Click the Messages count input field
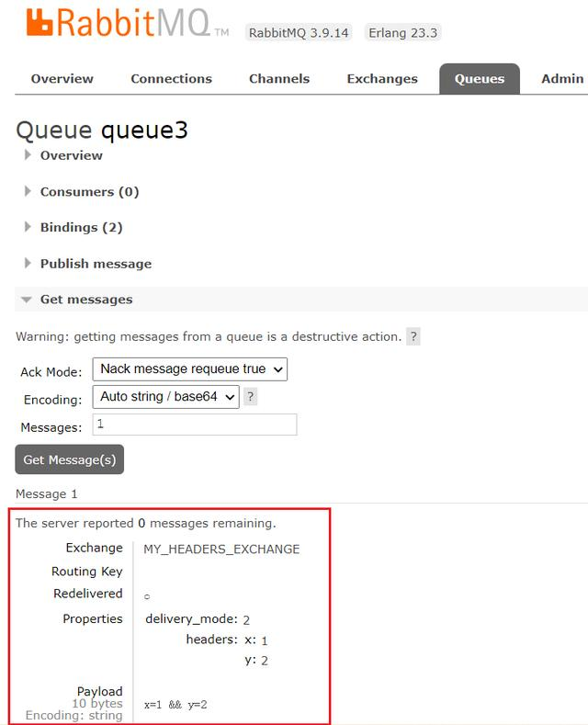This screenshot has width=588, height=725. [194, 425]
